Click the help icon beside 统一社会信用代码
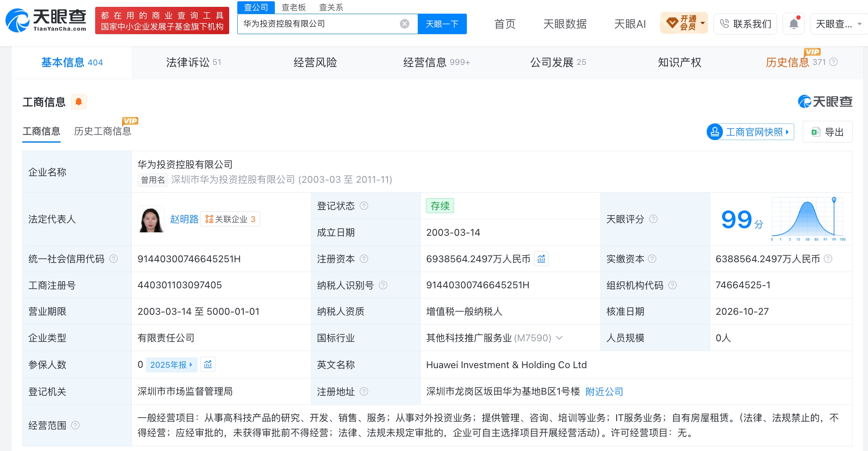The width and height of the screenshot is (868, 451). (x=114, y=259)
